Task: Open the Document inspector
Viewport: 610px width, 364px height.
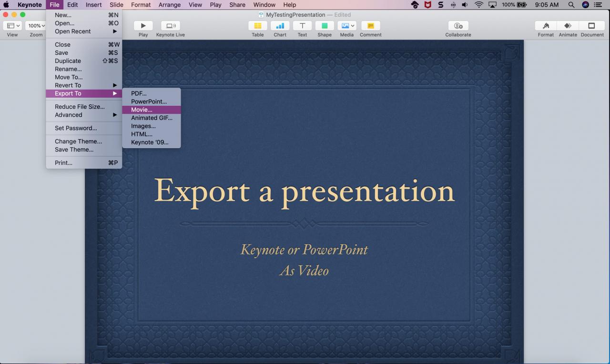Action: pyautogui.click(x=592, y=26)
